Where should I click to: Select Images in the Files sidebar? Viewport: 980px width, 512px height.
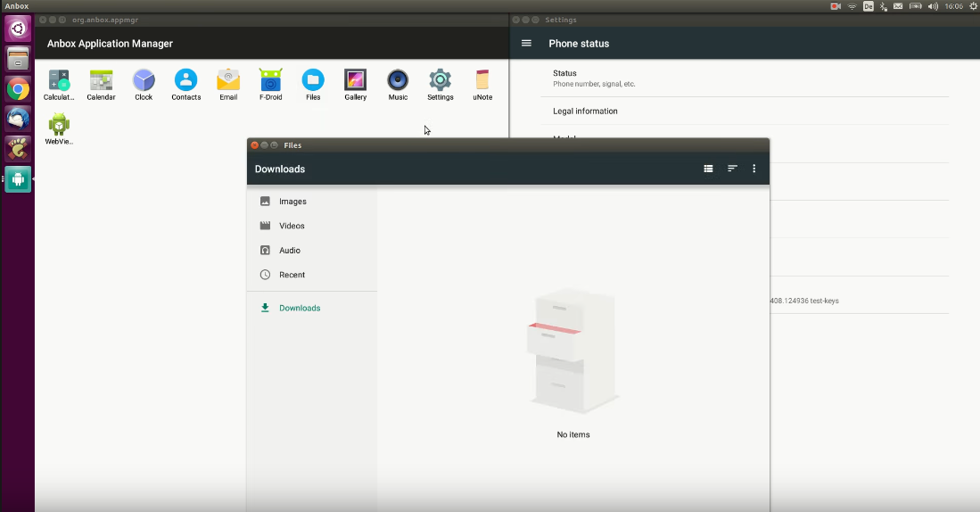[x=292, y=202]
